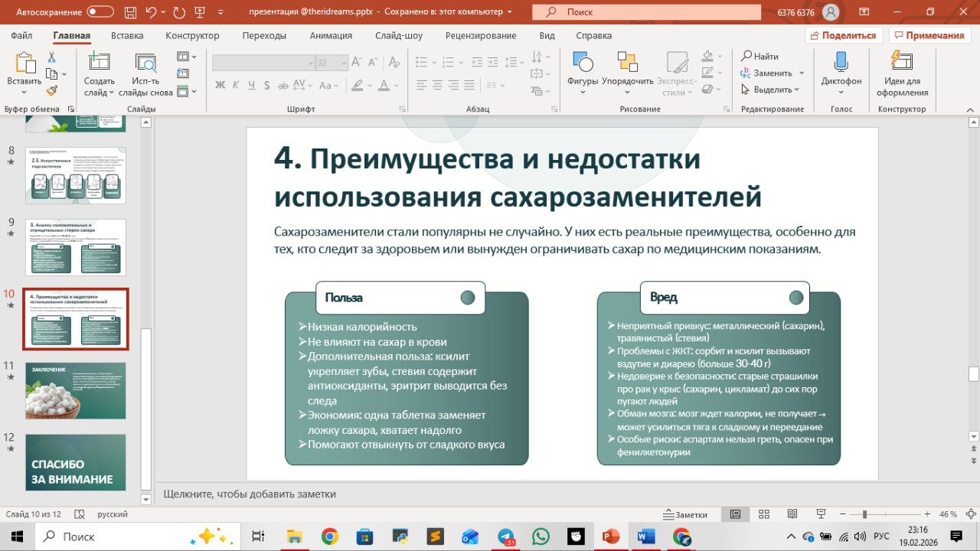Open the Примечания pane button

coord(929,36)
